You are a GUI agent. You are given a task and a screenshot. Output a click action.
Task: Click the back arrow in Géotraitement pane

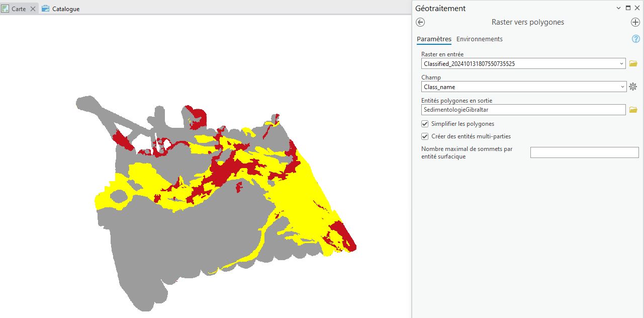pyautogui.click(x=421, y=22)
